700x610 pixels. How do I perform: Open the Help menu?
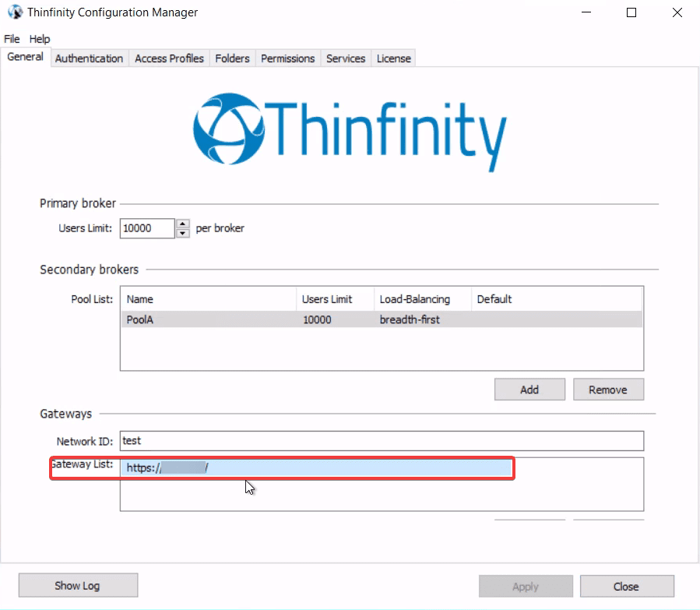39,38
